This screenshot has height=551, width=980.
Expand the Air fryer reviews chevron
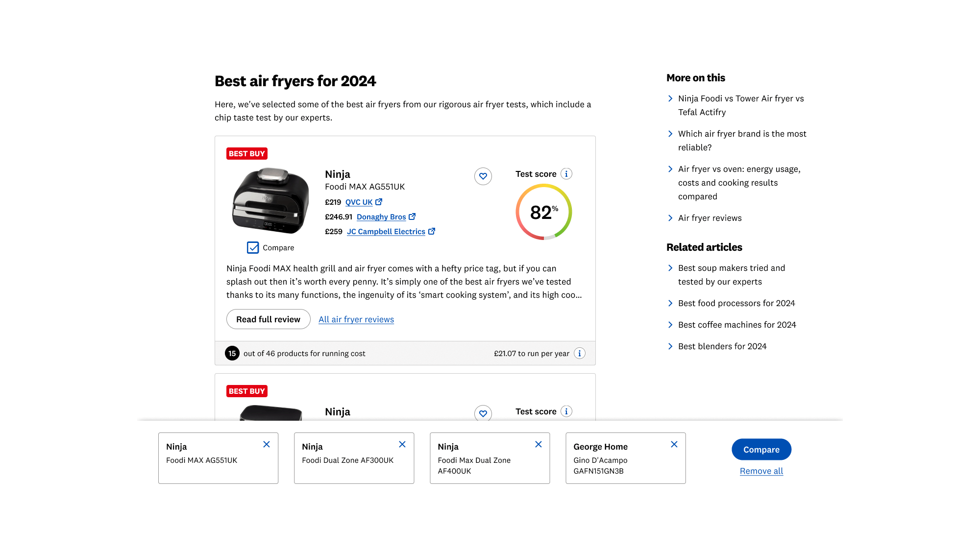(670, 218)
